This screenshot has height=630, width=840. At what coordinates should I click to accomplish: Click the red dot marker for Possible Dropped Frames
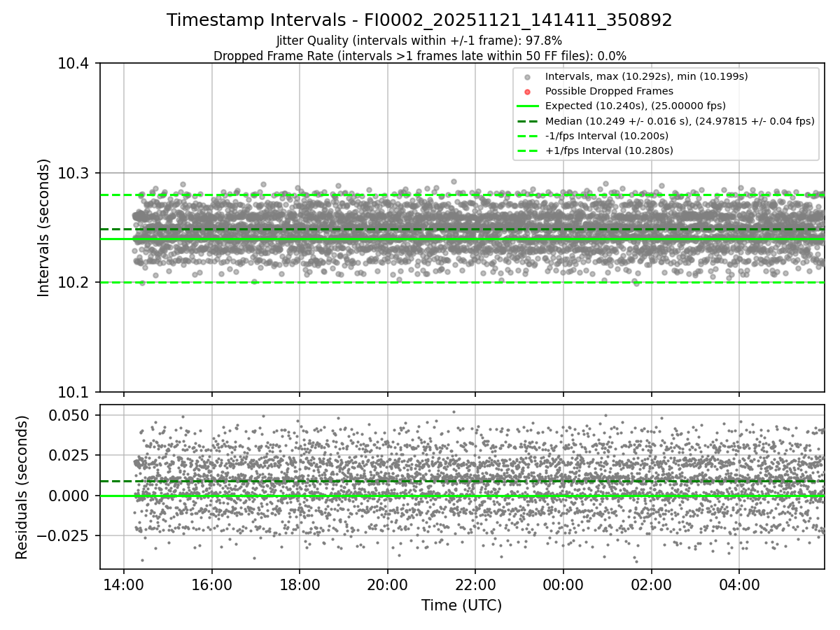tap(528, 92)
